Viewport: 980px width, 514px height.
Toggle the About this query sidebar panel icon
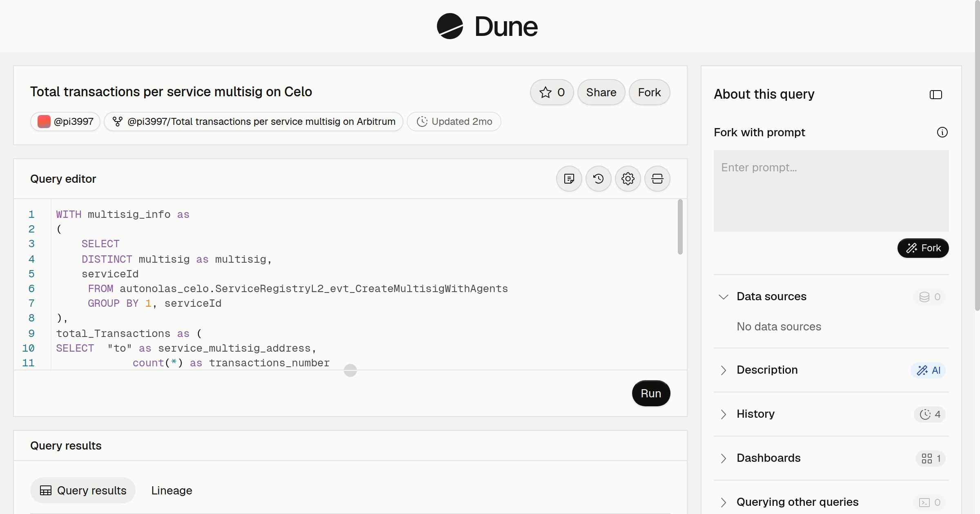point(935,95)
